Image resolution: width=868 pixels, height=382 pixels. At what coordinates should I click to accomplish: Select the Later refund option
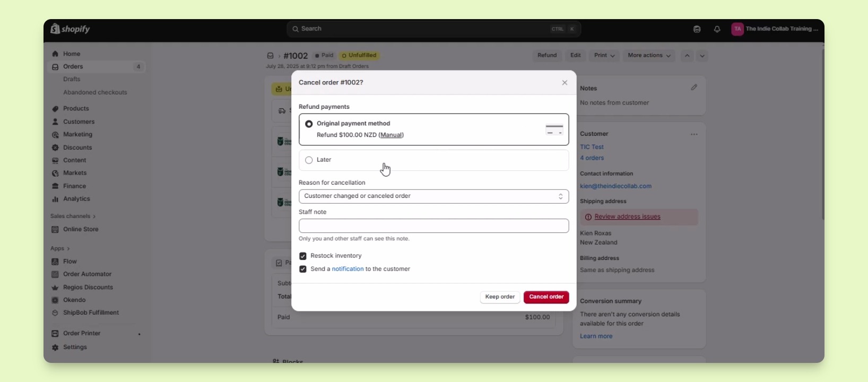pos(309,160)
